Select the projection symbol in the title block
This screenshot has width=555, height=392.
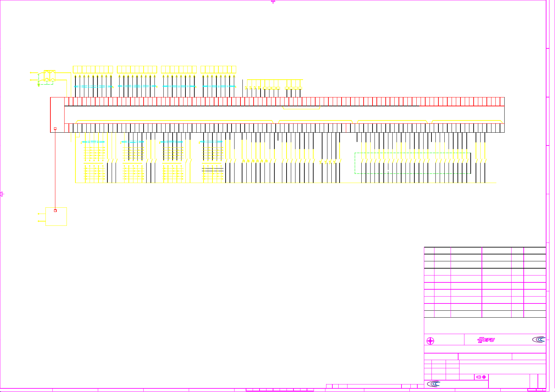[481, 377]
